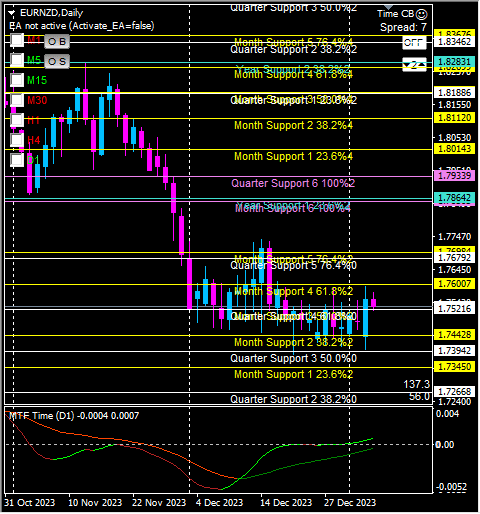Click the OB button
The width and height of the screenshot is (480, 514).
[57, 42]
